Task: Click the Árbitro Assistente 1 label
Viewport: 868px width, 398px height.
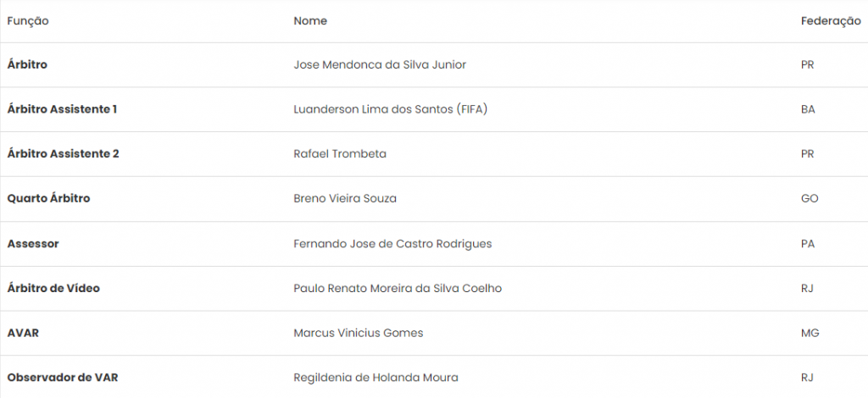Action: click(x=62, y=109)
